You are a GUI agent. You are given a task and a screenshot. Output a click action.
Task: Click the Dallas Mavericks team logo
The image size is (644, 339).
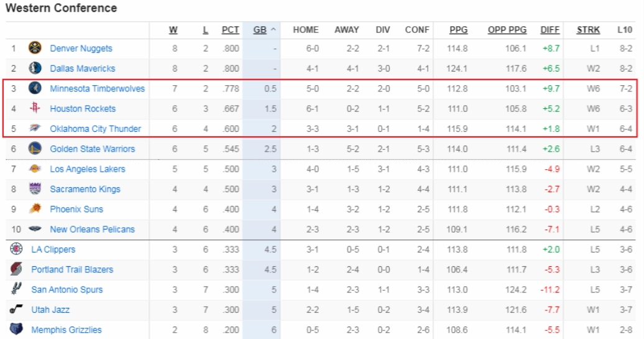[35, 68]
